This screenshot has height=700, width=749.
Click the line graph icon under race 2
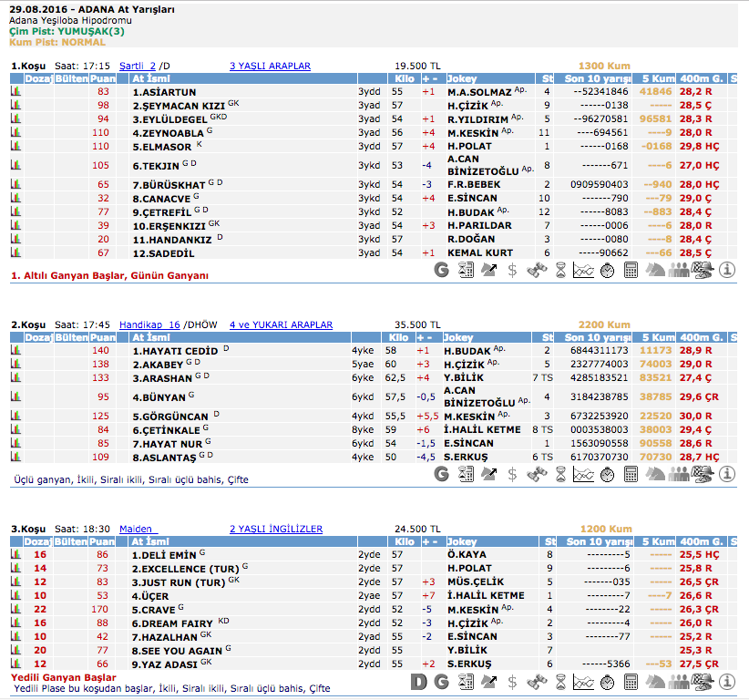pos(584,474)
